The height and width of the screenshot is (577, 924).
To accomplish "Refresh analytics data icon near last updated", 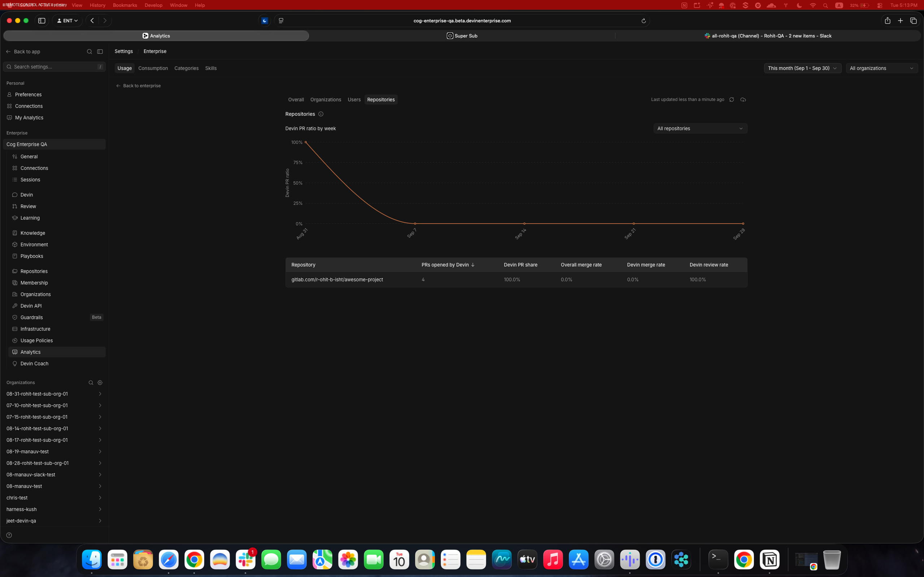I will (732, 100).
